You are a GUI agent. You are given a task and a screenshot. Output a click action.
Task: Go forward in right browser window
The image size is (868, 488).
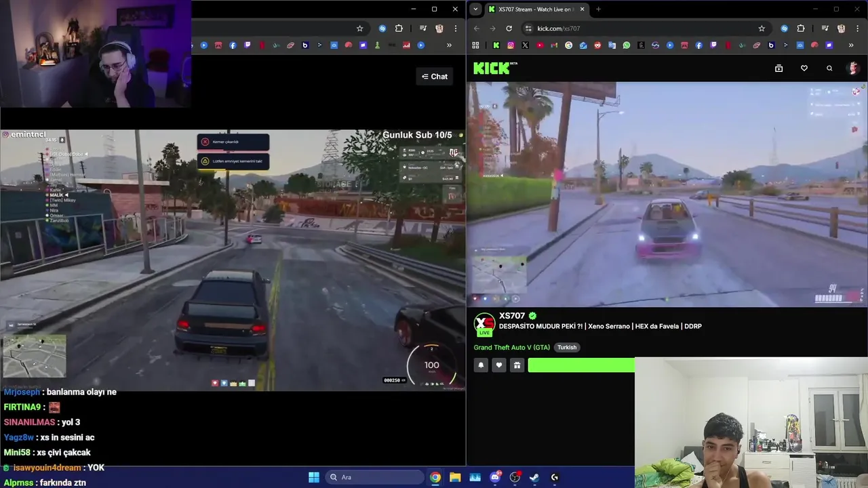point(493,28)
